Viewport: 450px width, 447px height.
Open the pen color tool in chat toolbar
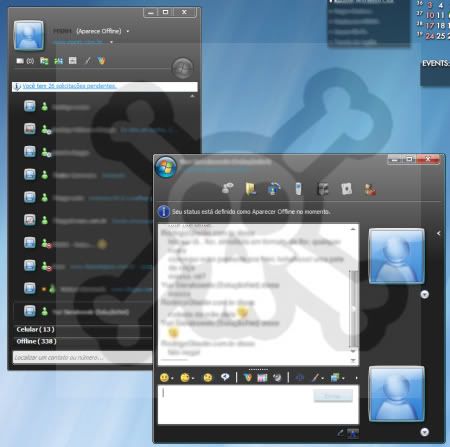coord(315,378)
